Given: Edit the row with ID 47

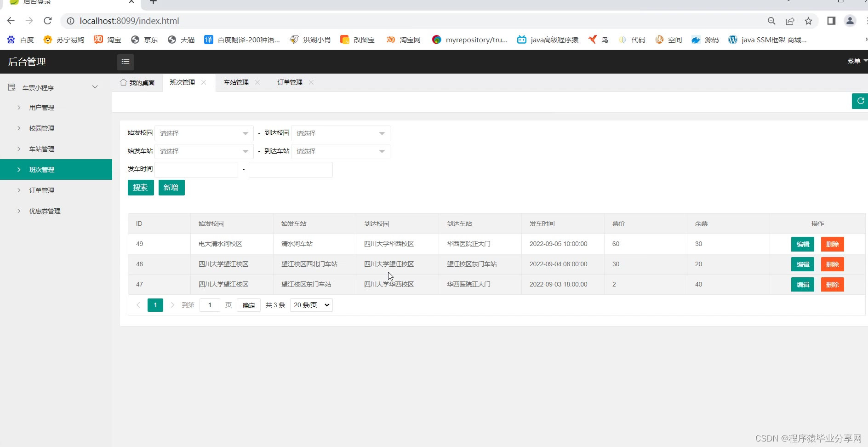Looking at the screenshot, I should [803, 285].
